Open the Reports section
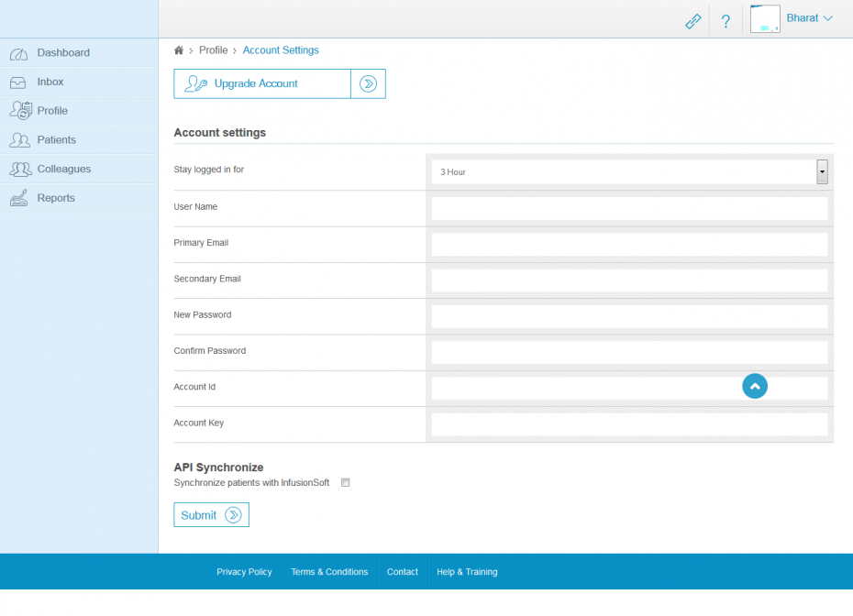Screen dimensions: 853x616 click(x=55, y=198)
